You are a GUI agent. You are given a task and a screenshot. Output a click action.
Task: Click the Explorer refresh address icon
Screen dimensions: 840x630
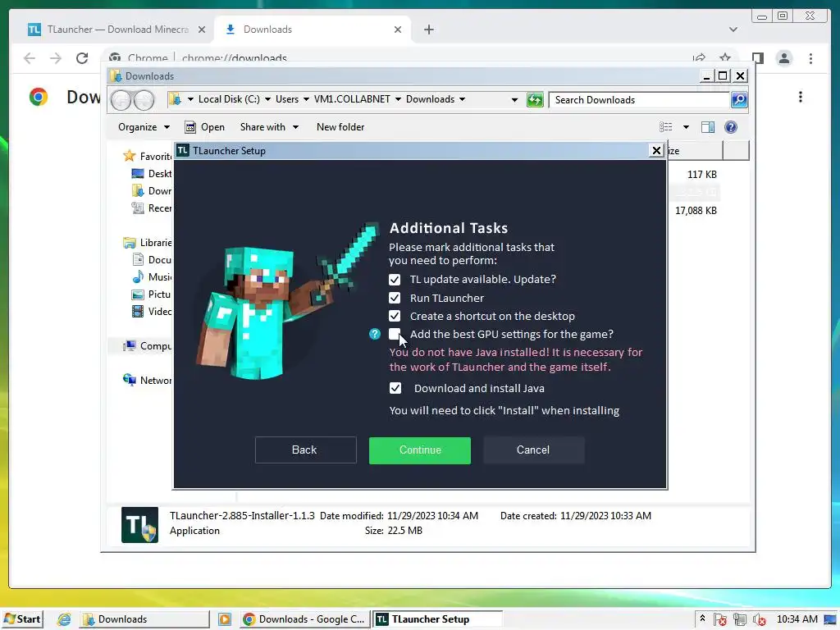(535, 99)
